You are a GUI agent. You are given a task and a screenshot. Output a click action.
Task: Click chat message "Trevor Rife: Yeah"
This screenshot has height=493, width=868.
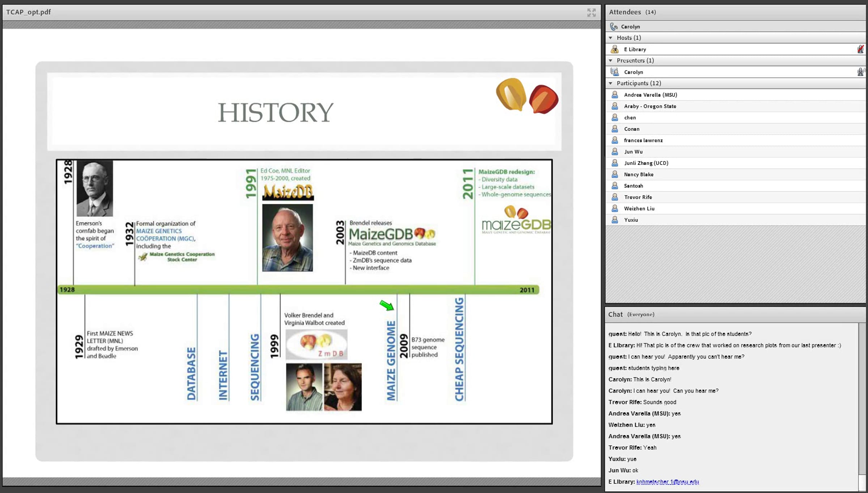(x=632, y=448)
